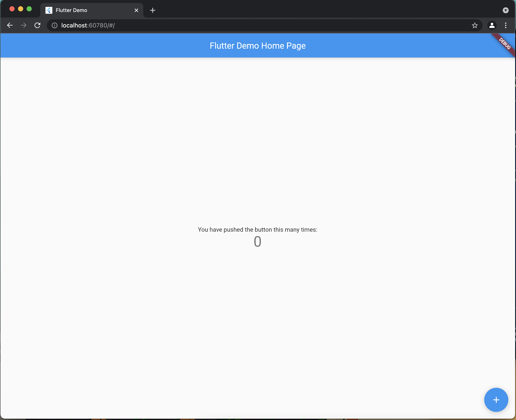516x420 pixels.
Task: Close the Flutter Demo tab
Action: [136, 10]
